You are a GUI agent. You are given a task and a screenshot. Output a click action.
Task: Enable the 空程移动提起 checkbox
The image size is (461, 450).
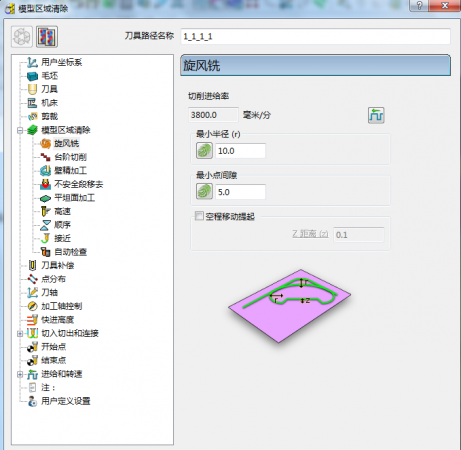point(199,216)
